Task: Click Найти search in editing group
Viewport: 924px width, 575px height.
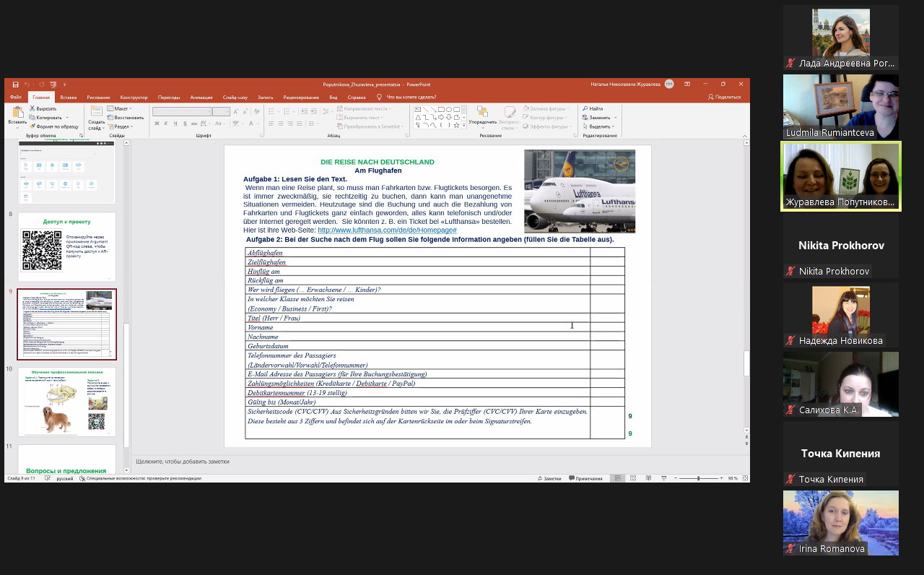Action: 593,108
